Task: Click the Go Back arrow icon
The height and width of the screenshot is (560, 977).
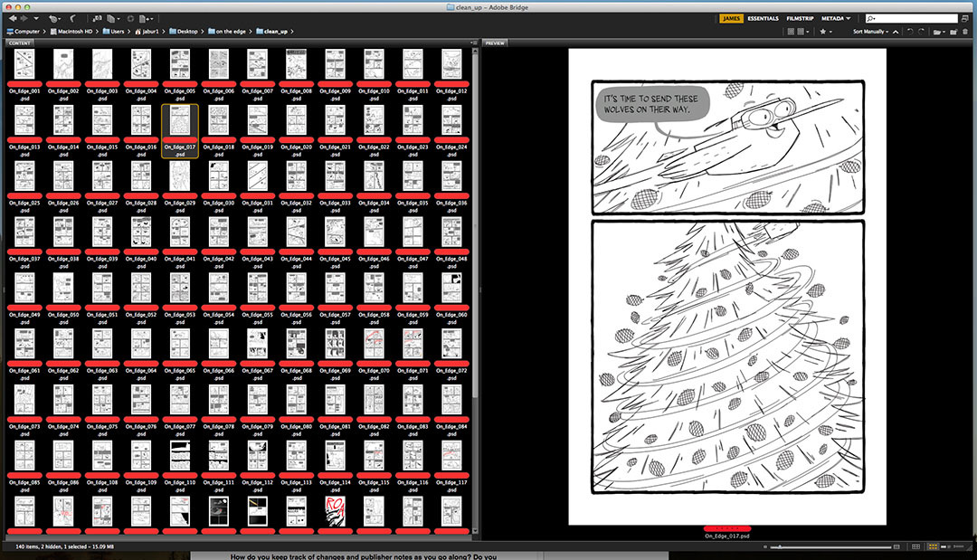Action: pos(11,18)
